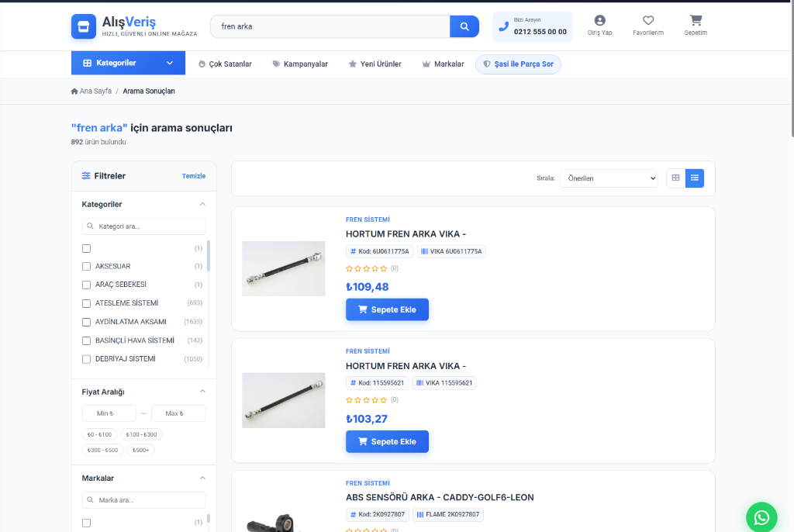This screenshot has height=532, width=794.
Task: Click phone number 0212 555 00 00
Action: click(540, 32)
